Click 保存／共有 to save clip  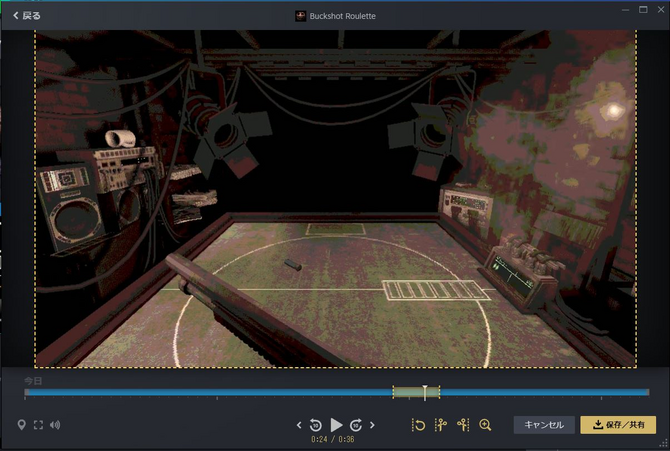618,425
